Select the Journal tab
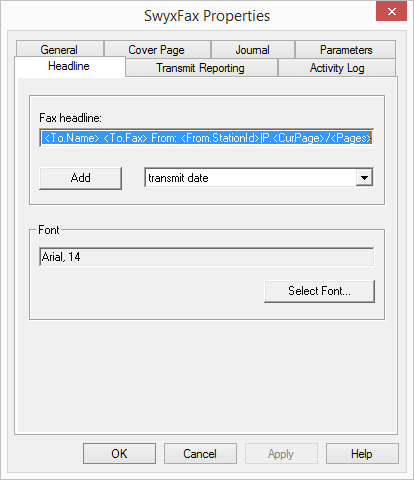 tap(252, 49)
